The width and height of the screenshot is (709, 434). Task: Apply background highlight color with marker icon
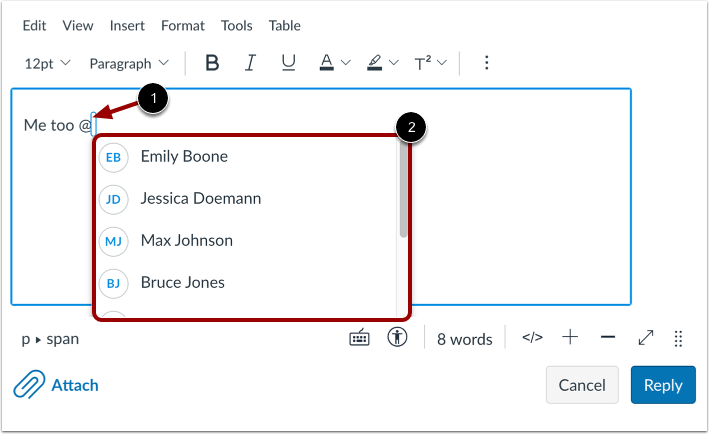(374, 62)
